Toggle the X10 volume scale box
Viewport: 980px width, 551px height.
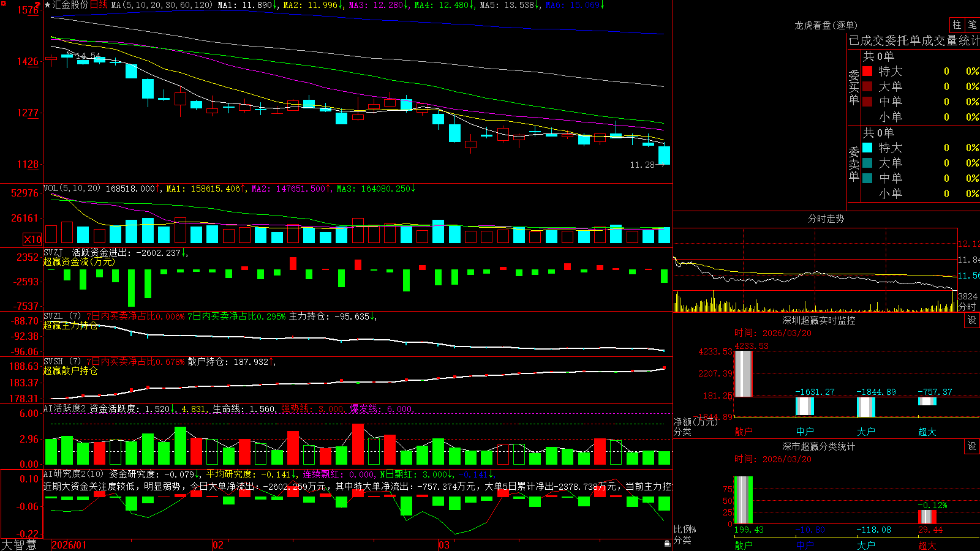click(x=32, y=239)
